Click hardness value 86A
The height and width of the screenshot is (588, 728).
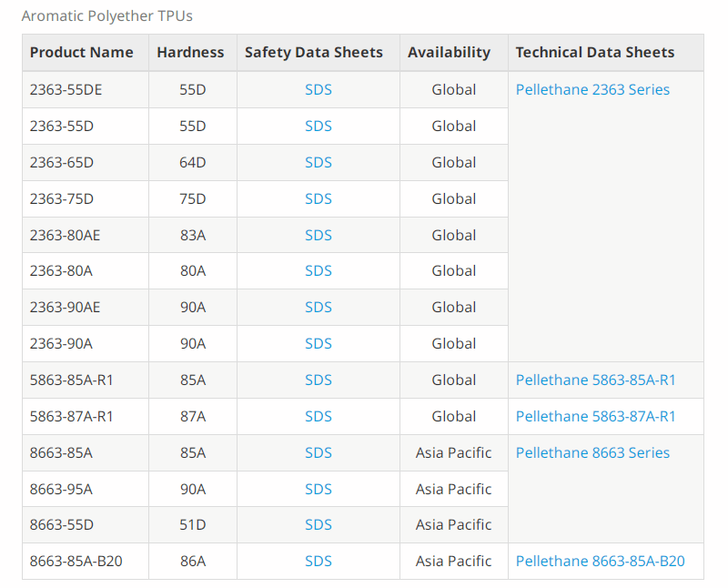[x=193, y=561]
